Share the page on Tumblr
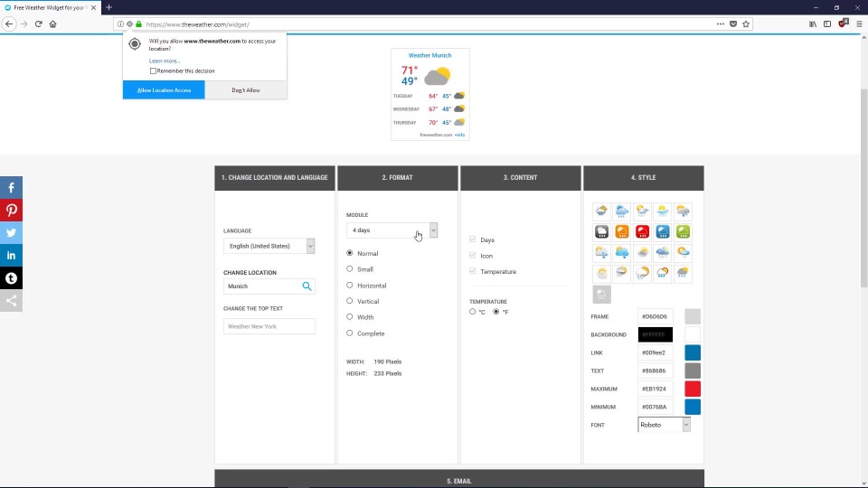Viewport: 868px width, 488px height. pos(11,278)
